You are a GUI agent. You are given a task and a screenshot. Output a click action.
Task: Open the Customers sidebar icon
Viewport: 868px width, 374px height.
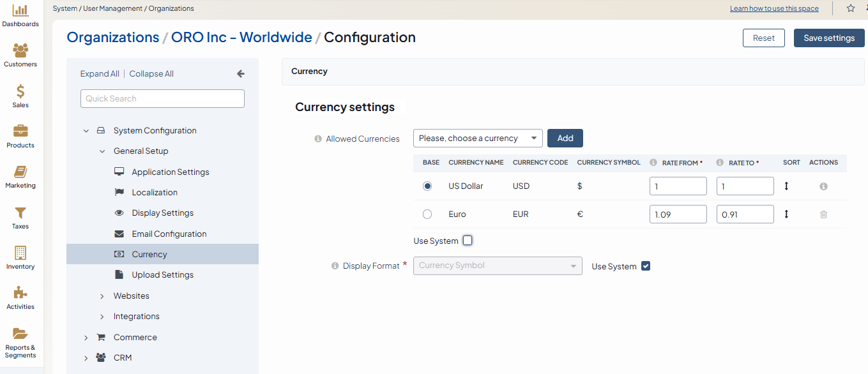click(20, 51)
